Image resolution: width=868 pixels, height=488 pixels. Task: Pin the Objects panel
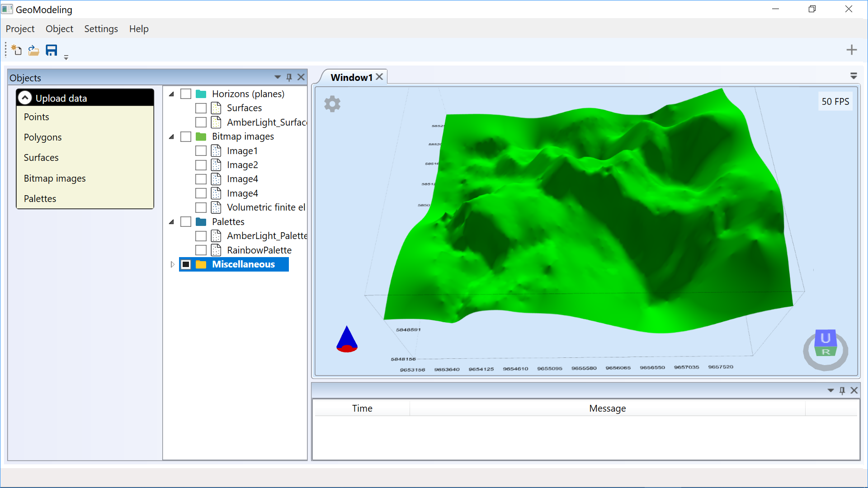[289, 77]
